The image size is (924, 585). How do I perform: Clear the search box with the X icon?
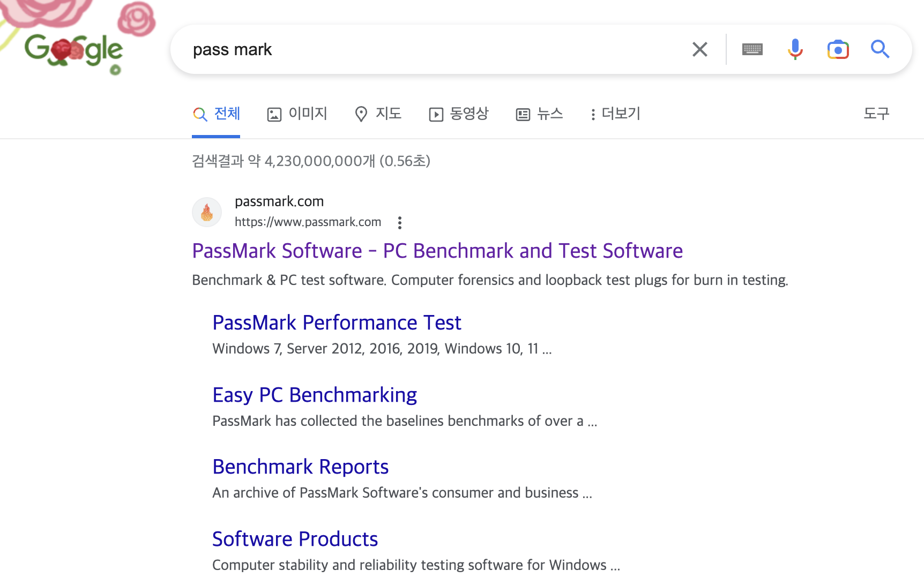[x=699, y=49]
